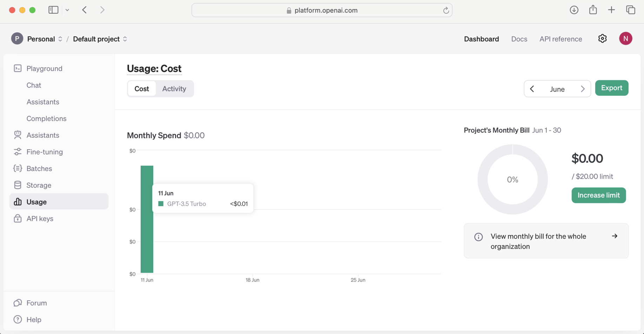
Task: Click the API keys lock icon
Action: pyautogui.click(x=18, y=219)
